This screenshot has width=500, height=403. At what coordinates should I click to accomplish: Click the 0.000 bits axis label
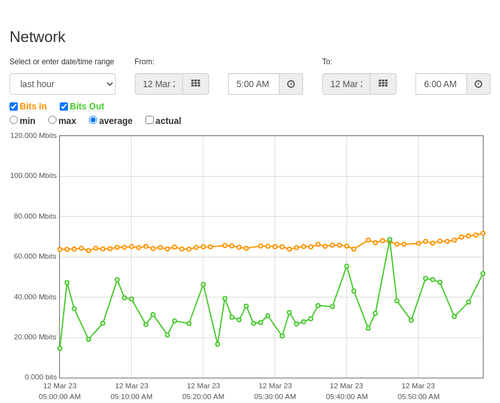pos(41,377)
